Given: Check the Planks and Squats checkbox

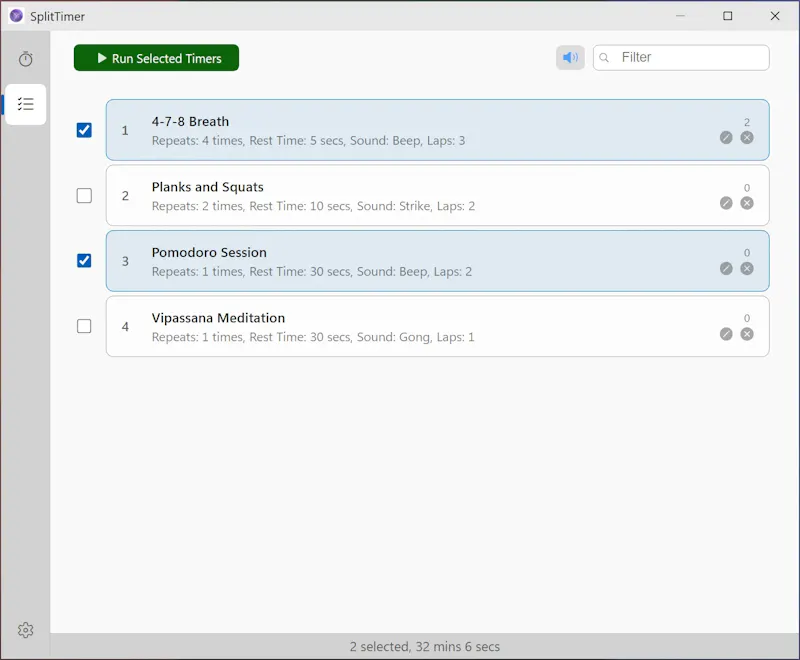Looking at the screenshot, I should click(84, 195).
